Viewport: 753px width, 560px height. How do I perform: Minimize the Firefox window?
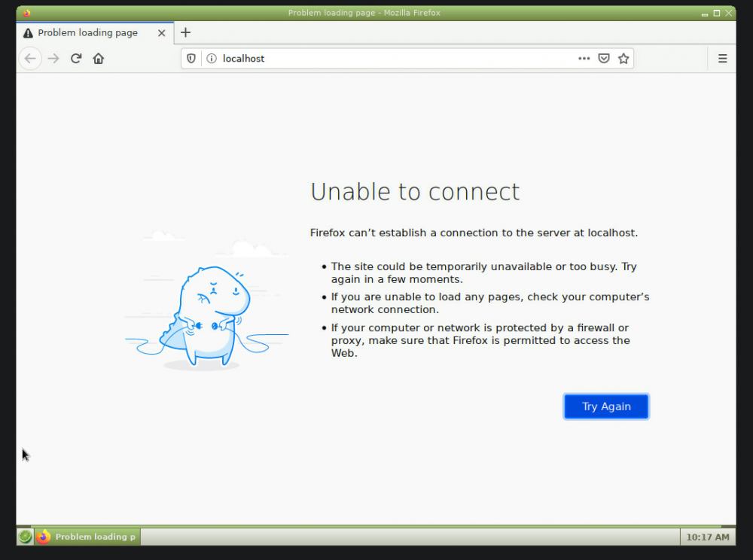705,14
